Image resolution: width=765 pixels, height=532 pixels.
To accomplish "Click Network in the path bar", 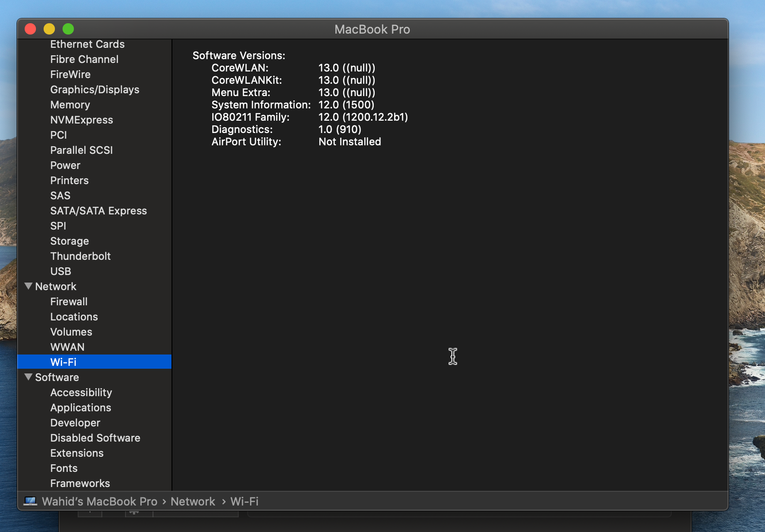I will point(193,501).
